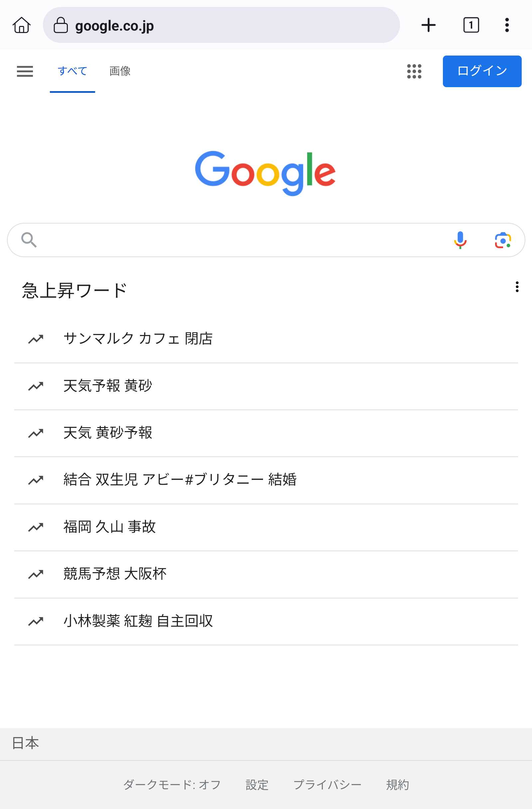532x809 pixels.
Task: Tap the browser home icon
Action: tap(22, 25)
